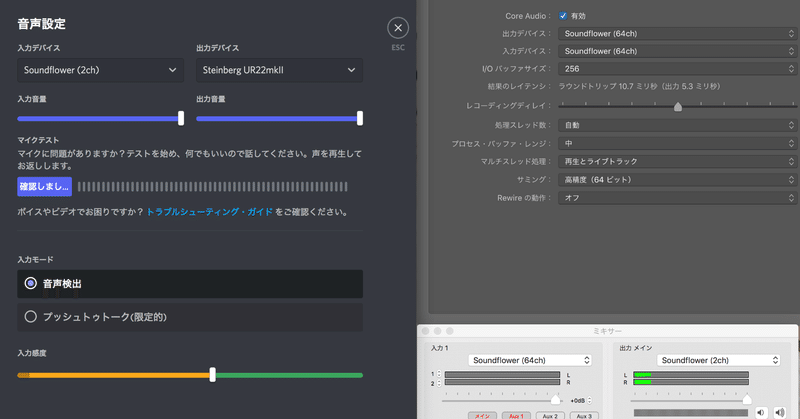Click the input channel 1 stepper

[439, 374]
